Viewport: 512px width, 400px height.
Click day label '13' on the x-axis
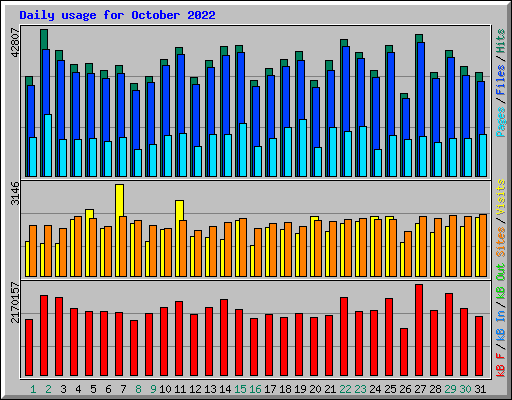(210, 389)
